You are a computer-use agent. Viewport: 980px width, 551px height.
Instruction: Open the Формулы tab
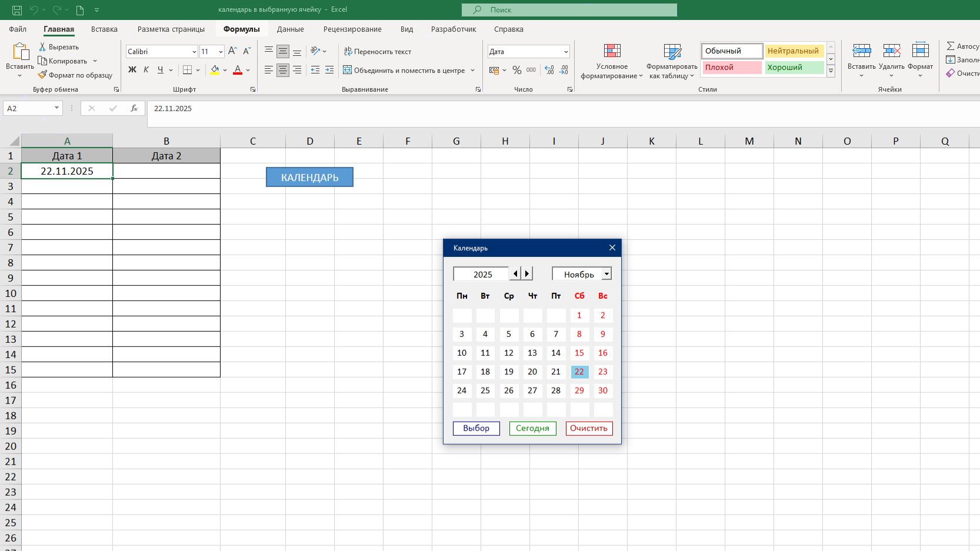(x=241, y=29)
